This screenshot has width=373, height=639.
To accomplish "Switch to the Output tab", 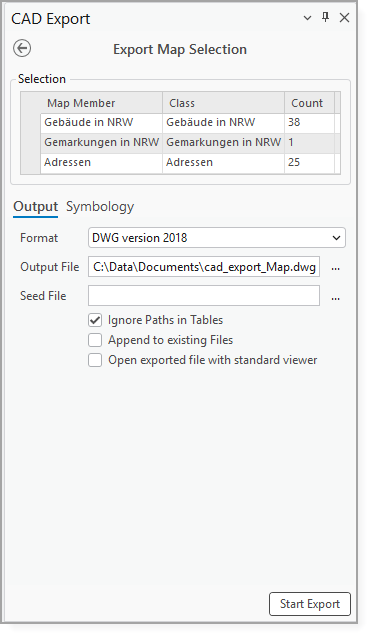I will [35, 207].
